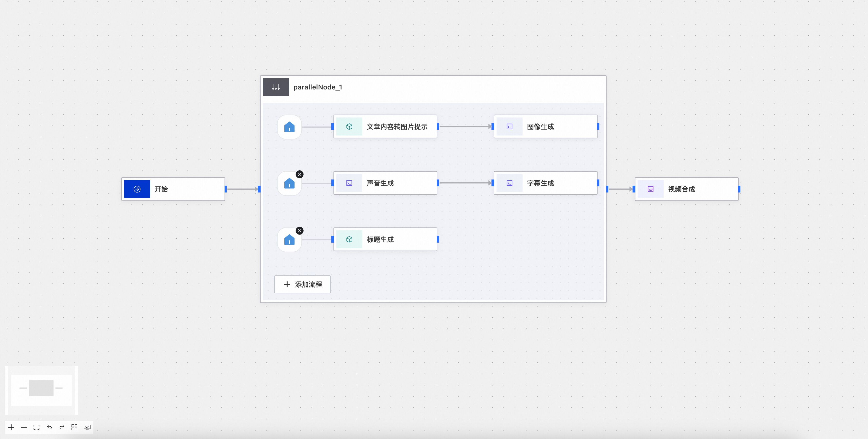Select the 文章内容转图片提示 node
The height and width of the screenshot is (439, 868).
[x=385, y=127]
